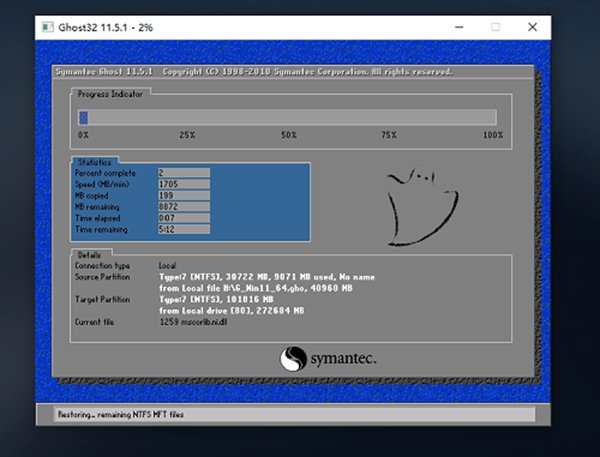The width and height of the screenshot is (600, 457).
Task: Click the status bar showing Restoring message
Action: tap(290, 414)
